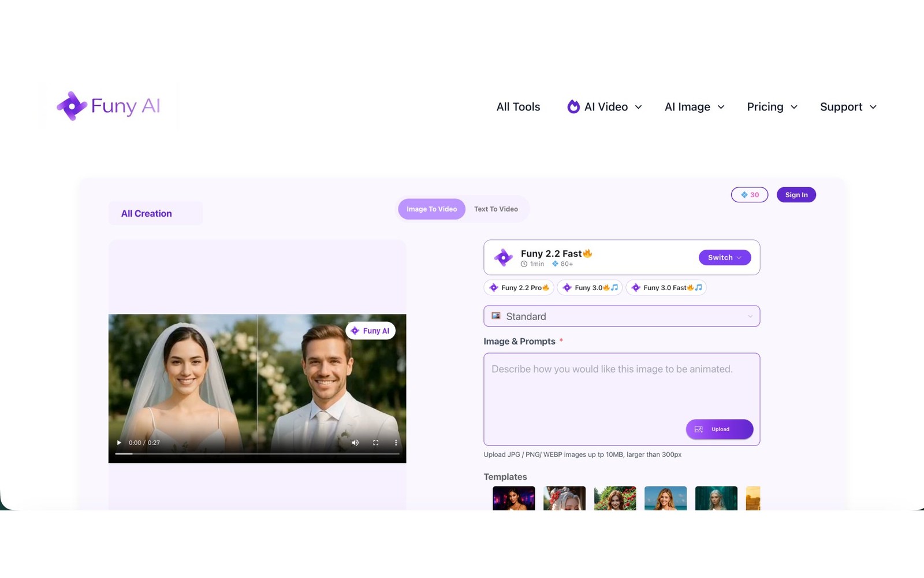This screenshot has width=924, height=578.
Task: Click the video progress bar
Action: tap(257, 454)
